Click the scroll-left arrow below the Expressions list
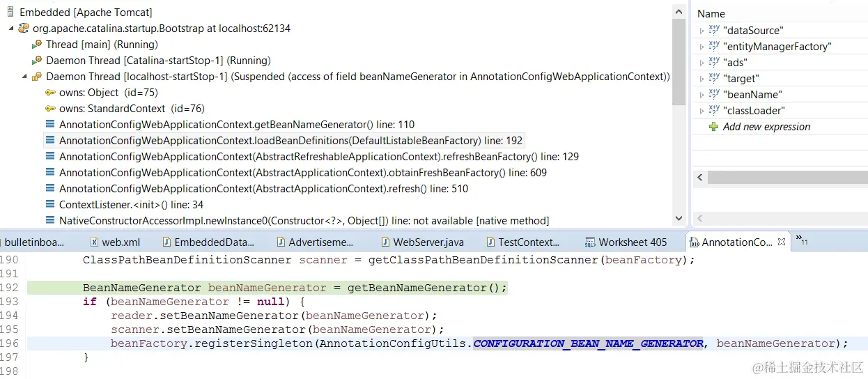 click(x=700, y=178)
